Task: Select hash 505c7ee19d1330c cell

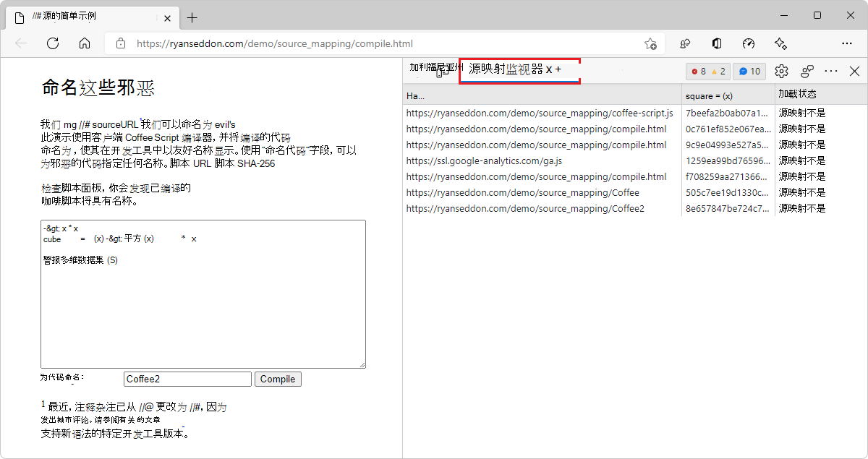Action: pos(728,192)
